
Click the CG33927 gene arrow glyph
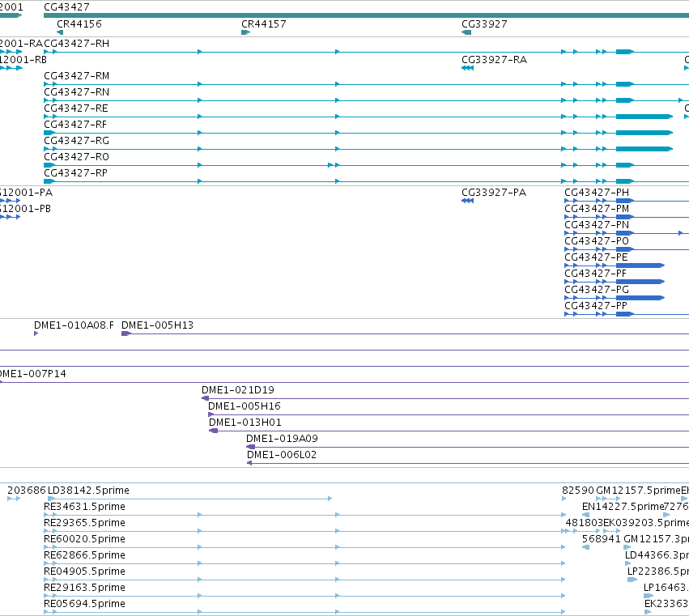[466, 32]
